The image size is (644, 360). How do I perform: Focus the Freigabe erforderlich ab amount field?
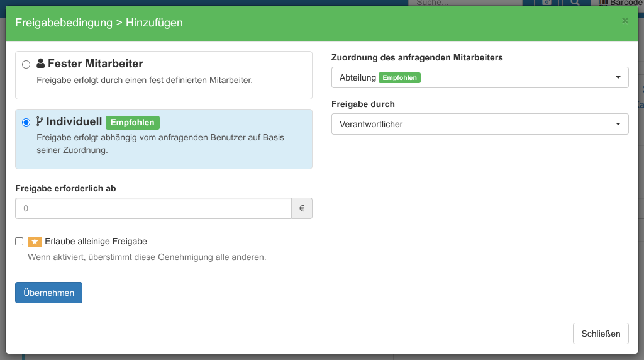pyautogui.click(x=153, y=208)
